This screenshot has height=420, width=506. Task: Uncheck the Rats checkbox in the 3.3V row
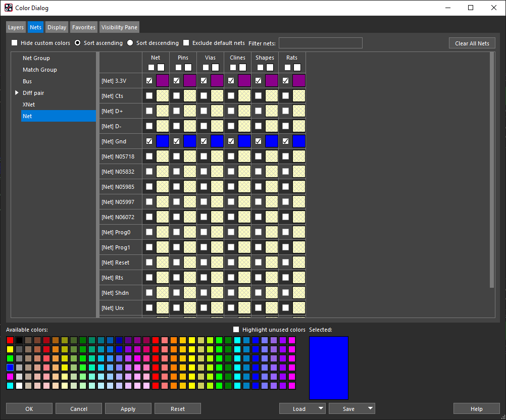pyautogui.click(x=286, y=81)
